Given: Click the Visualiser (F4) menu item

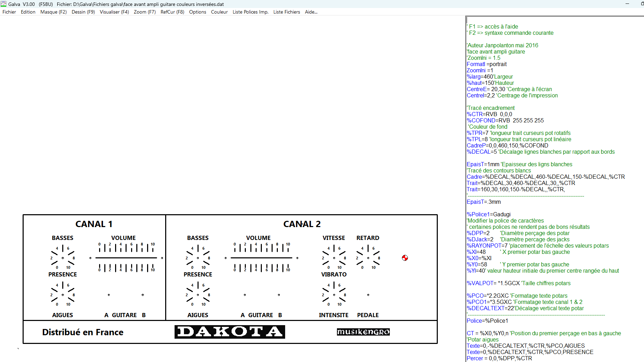Looking at the screenshot, I should (114, 12).
